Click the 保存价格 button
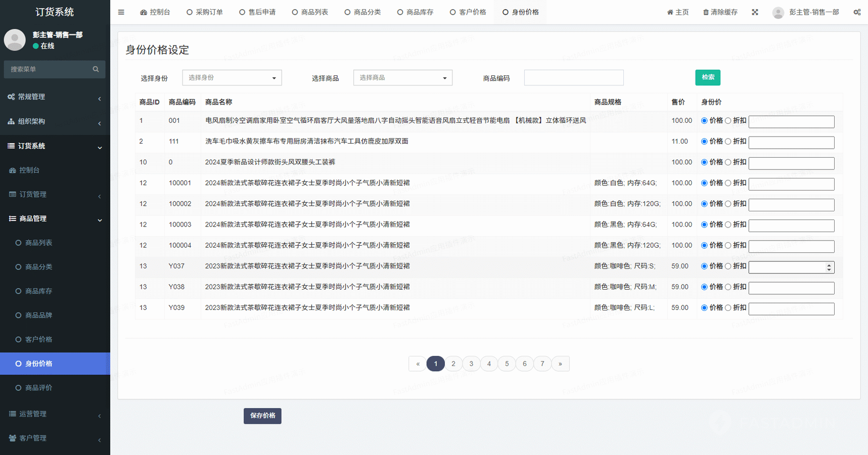Screen dimensions: 868x455 [262, 416]
